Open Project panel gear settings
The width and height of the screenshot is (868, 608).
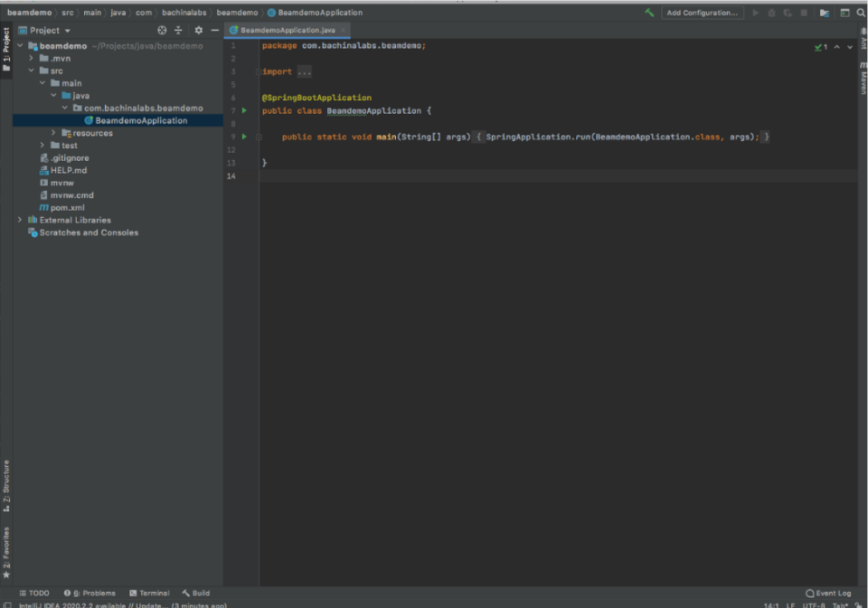point(199,30)
